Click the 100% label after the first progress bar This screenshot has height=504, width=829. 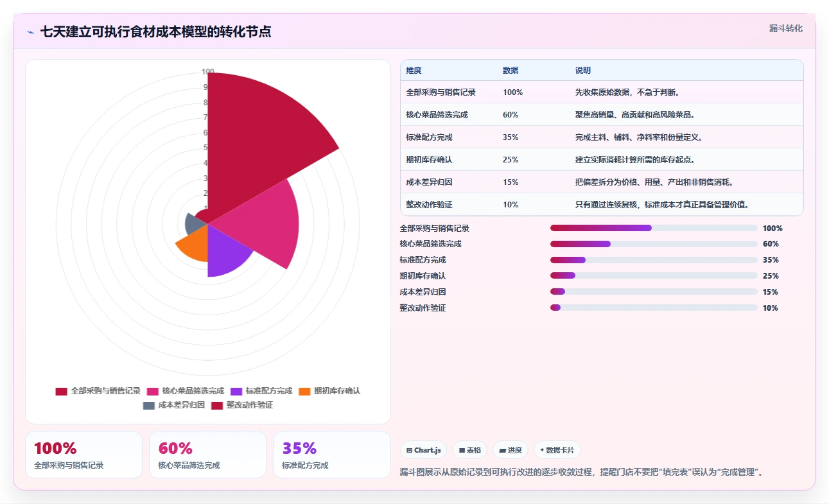(x=772, y=228)
